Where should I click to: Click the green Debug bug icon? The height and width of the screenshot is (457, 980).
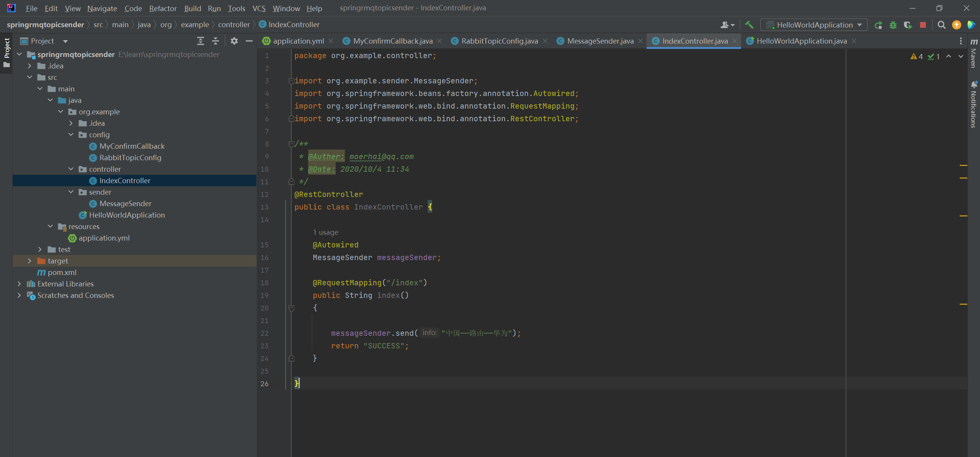[893, 25]
